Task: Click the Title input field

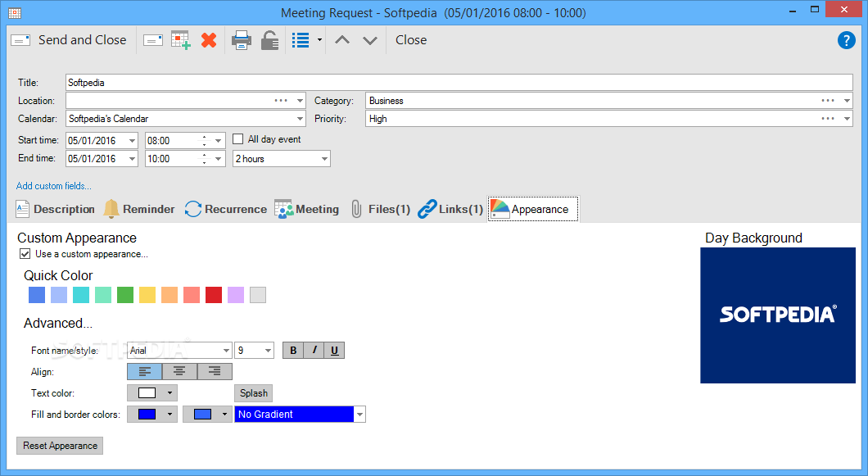Action: pyautogui.click(x=459, y=83)
